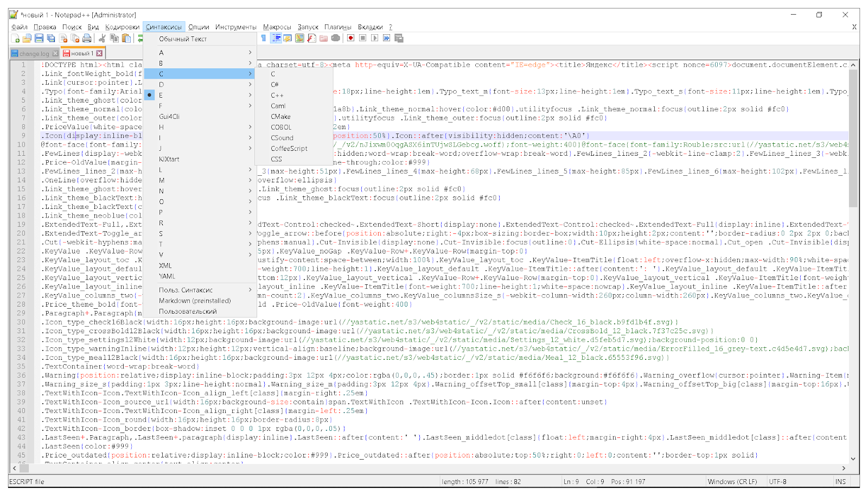Screen dimensions: 868x496
Task: Click the Copy toolbar icon
Action: click(114, 39)
